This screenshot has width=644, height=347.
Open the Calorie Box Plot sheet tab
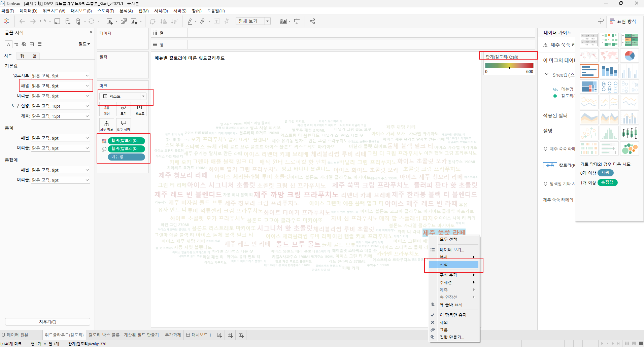(104, 335)
